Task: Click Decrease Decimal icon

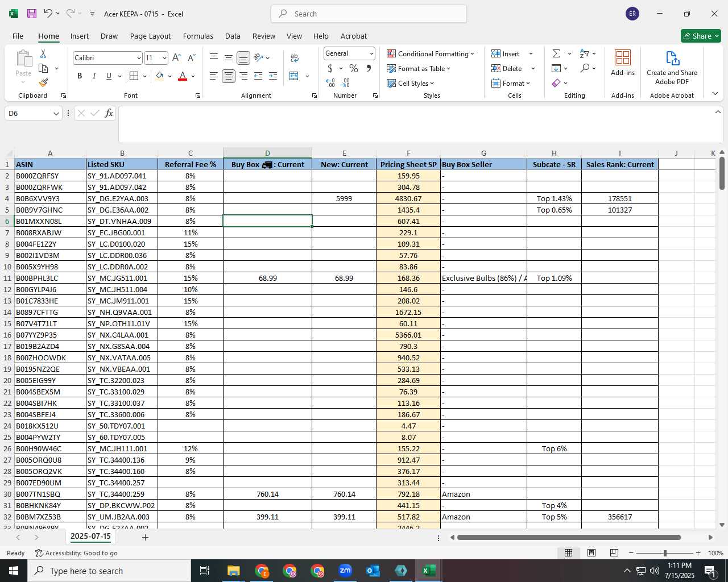Action: click(345, 83)
